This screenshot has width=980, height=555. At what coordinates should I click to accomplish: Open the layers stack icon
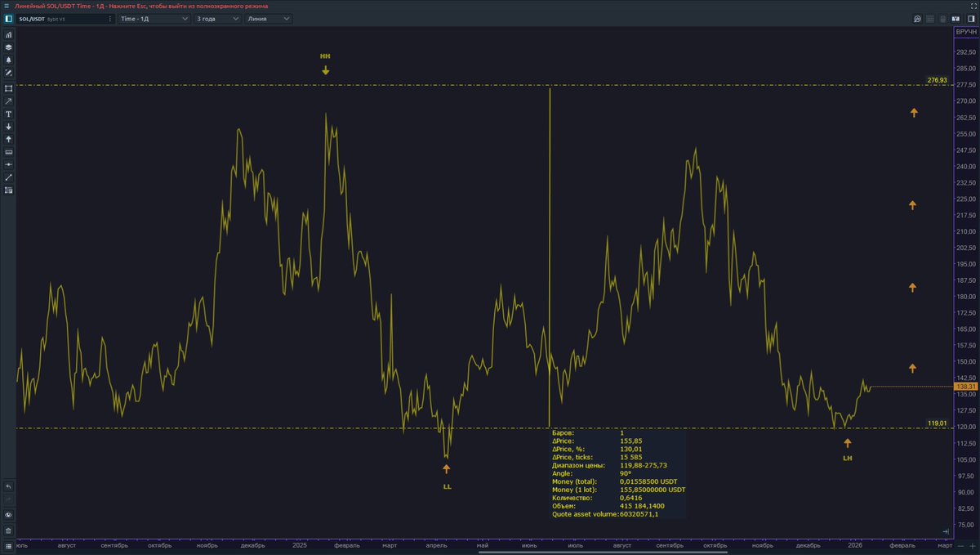(x=8, y=47)
